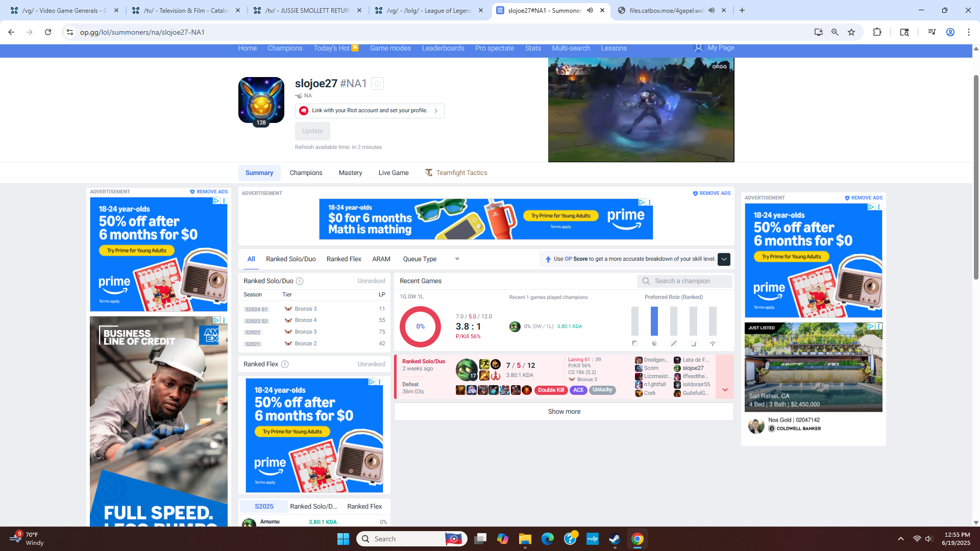Switch to the Champions profile tab
Viewport: 980px width, 551px height.
pyautogui.click(x=306, y=173)
